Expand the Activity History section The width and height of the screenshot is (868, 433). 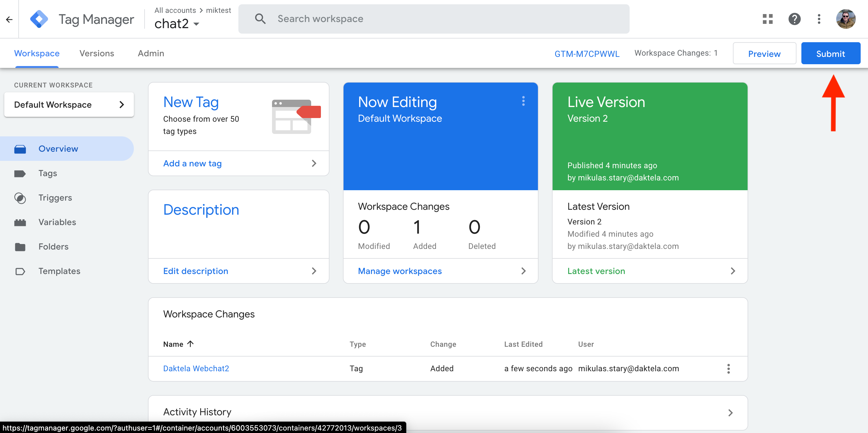[730, 413]
